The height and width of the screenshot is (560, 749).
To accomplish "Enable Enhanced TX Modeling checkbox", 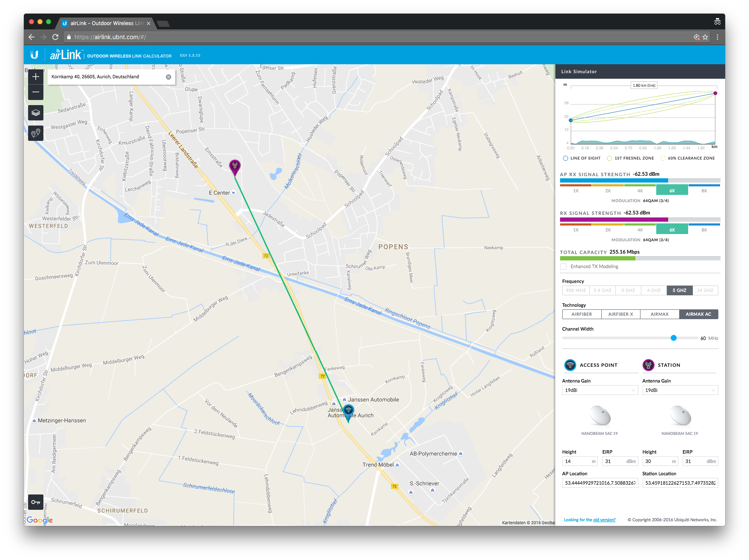I will pos(563,266).
